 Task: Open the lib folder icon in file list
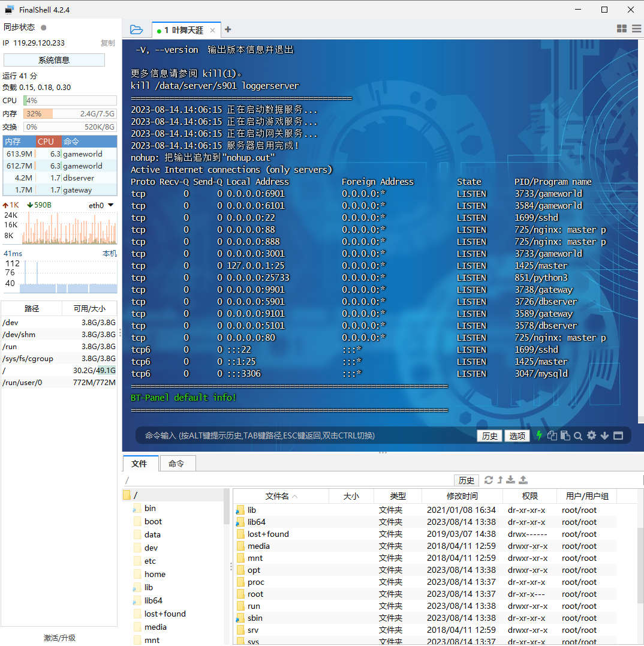pos(240,510)
